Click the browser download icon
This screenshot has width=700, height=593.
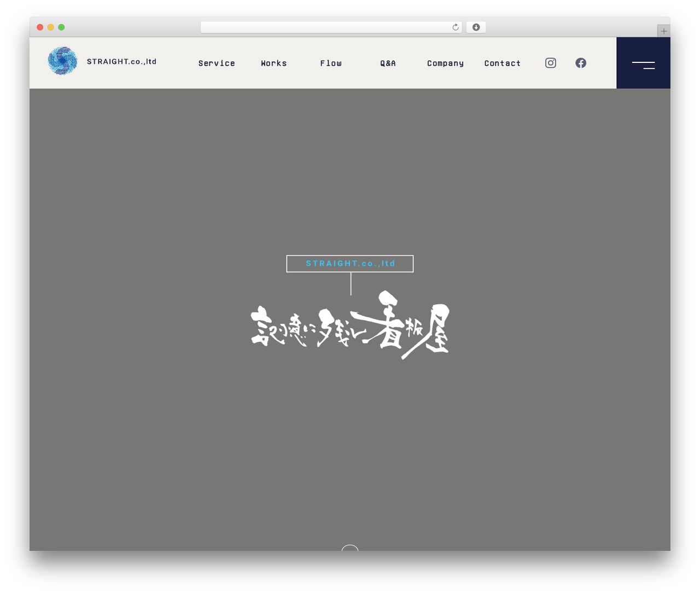tap(476, 27)
